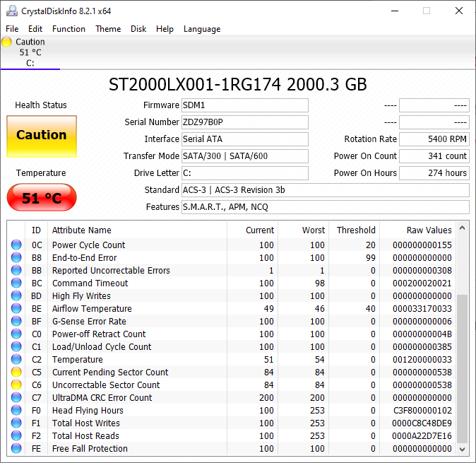
Task: Click raw value 0000C8C48DE9
Action: (422, 423)
